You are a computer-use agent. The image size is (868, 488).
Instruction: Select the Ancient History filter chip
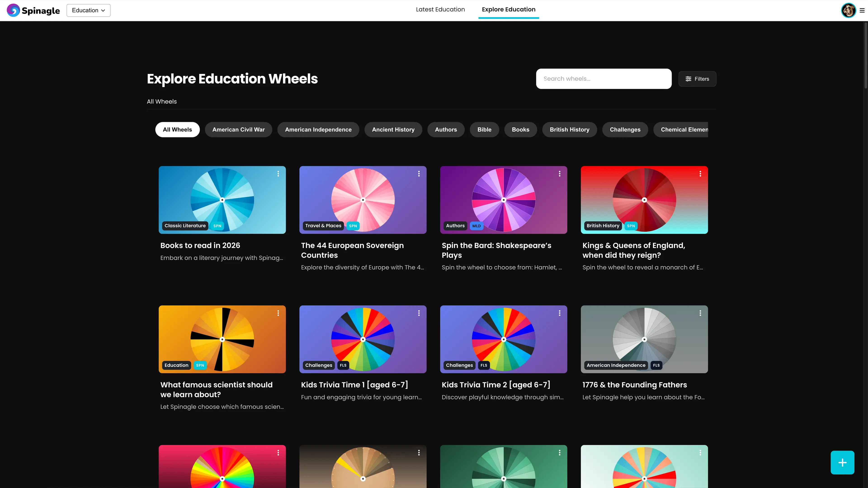(x=393, y=130)
